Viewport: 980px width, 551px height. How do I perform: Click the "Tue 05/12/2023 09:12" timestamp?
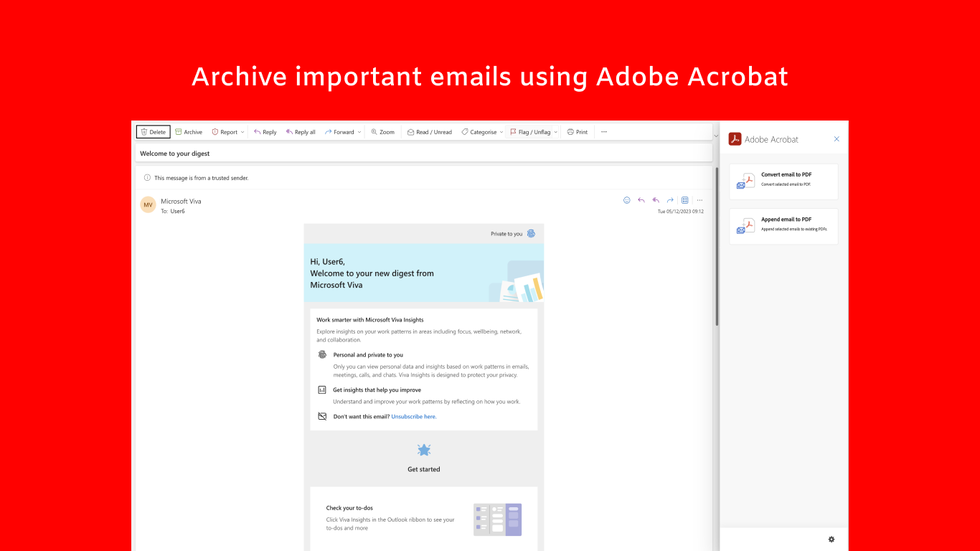681,212
